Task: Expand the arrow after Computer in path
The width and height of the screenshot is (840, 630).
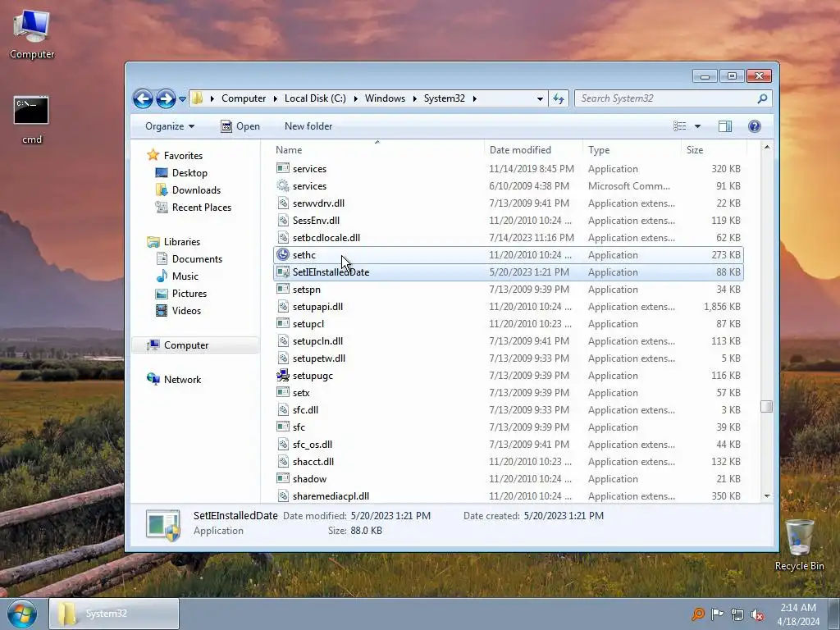Action: [276, 98]
